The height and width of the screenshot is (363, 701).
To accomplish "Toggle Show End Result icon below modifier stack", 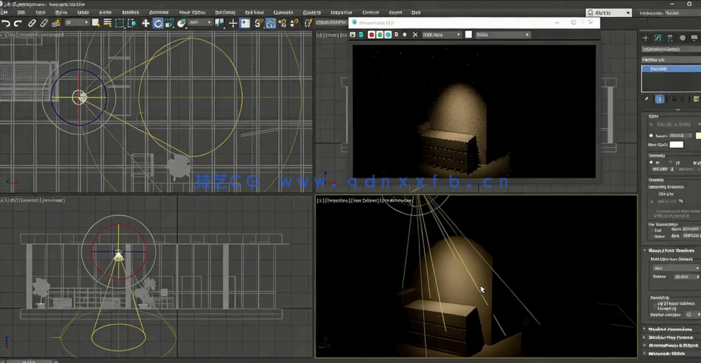I will [x=659, y=99].
